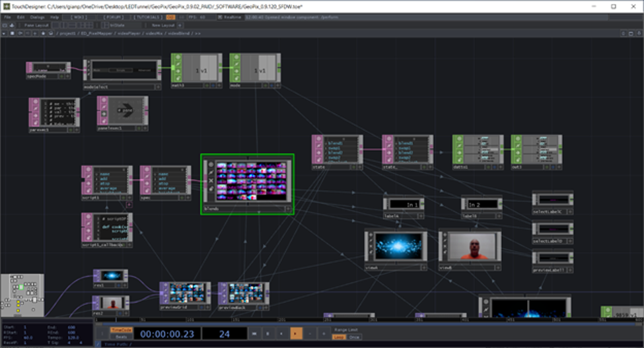644x348 pixels.
Task: Open the Edit menu
Action: coord(22,17)
